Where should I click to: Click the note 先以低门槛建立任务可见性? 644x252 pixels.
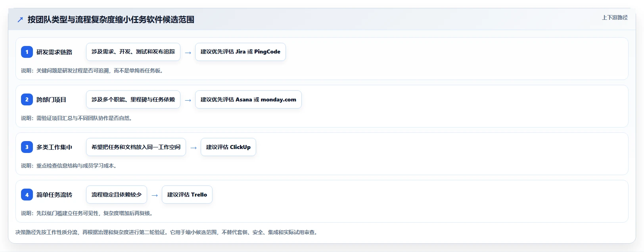coord(87,213)
